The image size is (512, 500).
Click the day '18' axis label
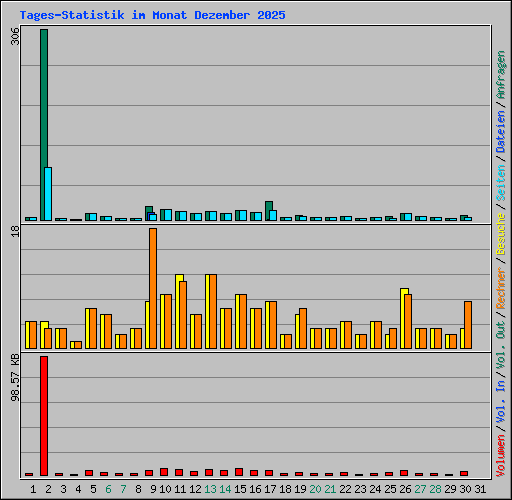coord(285,489)
